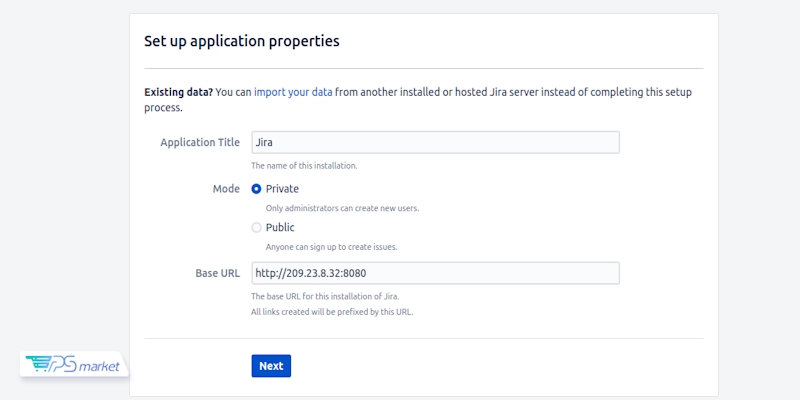The height and width of the screenshot is (400, 800).
Task: Click "Only administrators can create new users" description
Action: tap(342, 208)
